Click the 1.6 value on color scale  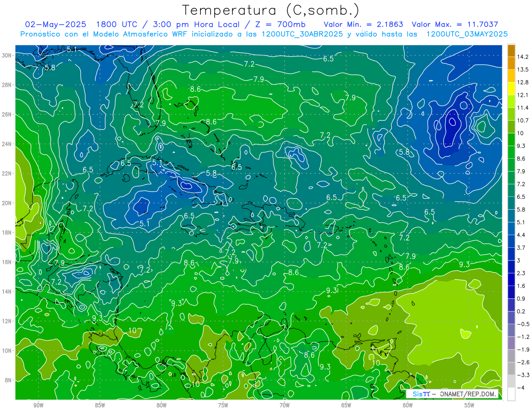pyautogui.click(x=522, y=286)
